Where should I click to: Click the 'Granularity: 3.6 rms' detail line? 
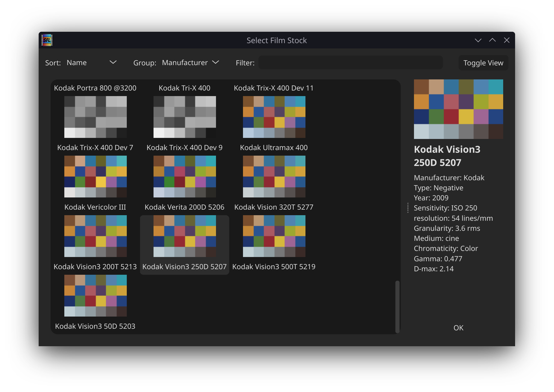447,228
